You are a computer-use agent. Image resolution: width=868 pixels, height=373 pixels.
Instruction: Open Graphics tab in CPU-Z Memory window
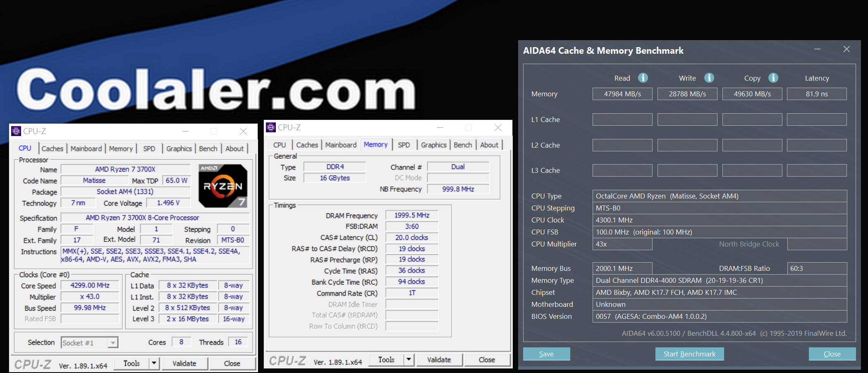click(434, 145)
